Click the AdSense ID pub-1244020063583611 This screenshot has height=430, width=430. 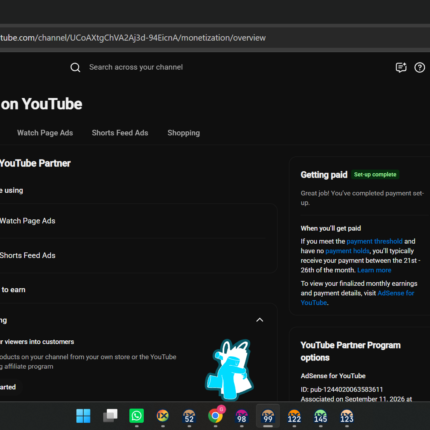coord(342,390)
